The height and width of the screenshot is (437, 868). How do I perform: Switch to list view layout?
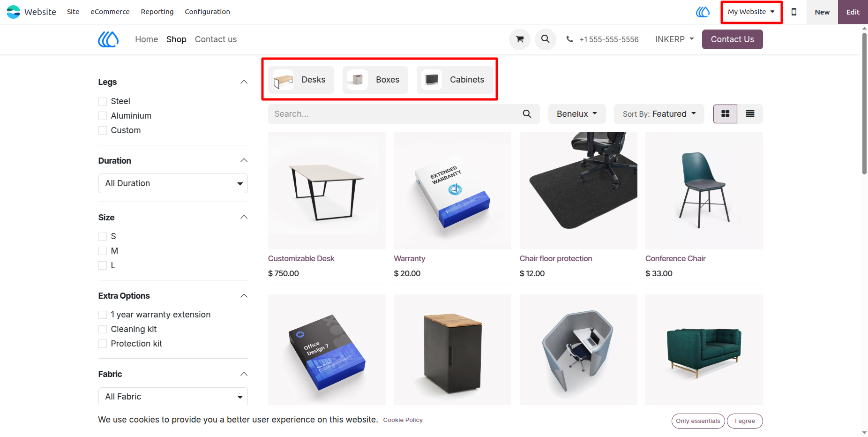click(750, 114)
